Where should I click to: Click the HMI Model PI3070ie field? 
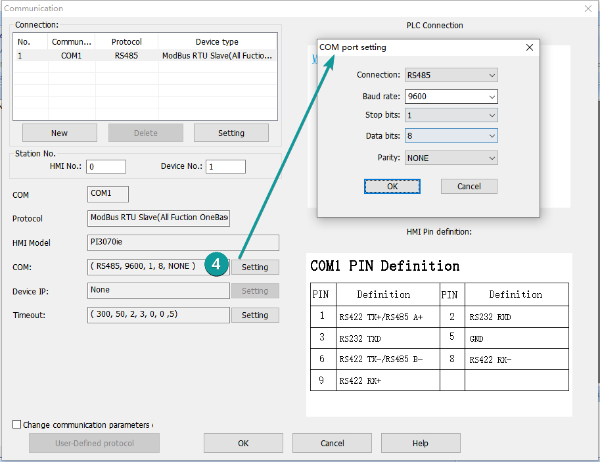[183, 242]
